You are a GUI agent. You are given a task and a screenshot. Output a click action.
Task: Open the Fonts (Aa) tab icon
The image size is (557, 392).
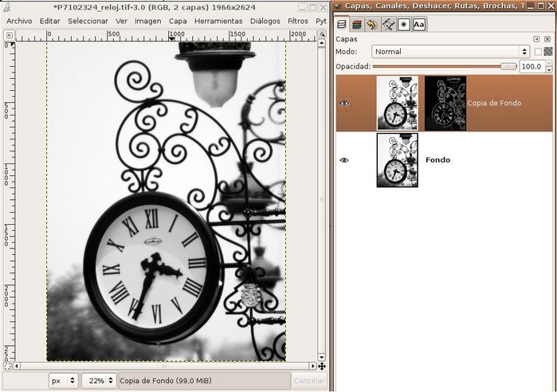pos(419,25)
